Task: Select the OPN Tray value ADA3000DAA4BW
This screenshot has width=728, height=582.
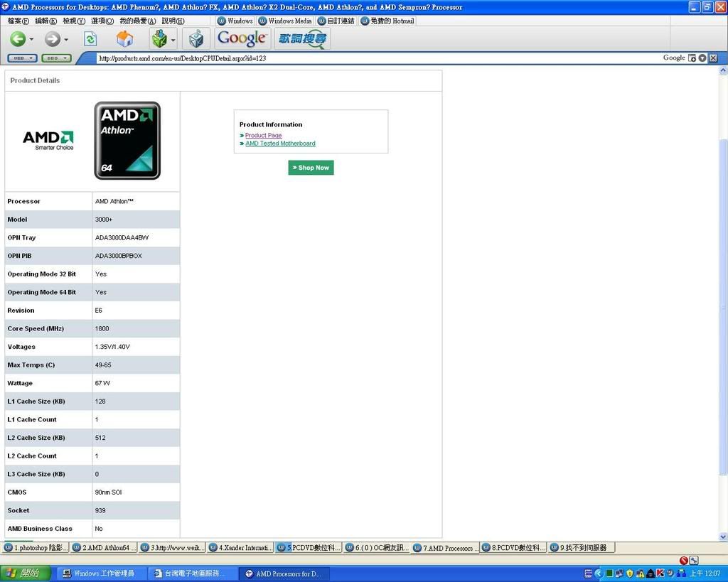Action: [x=122, y=237]
